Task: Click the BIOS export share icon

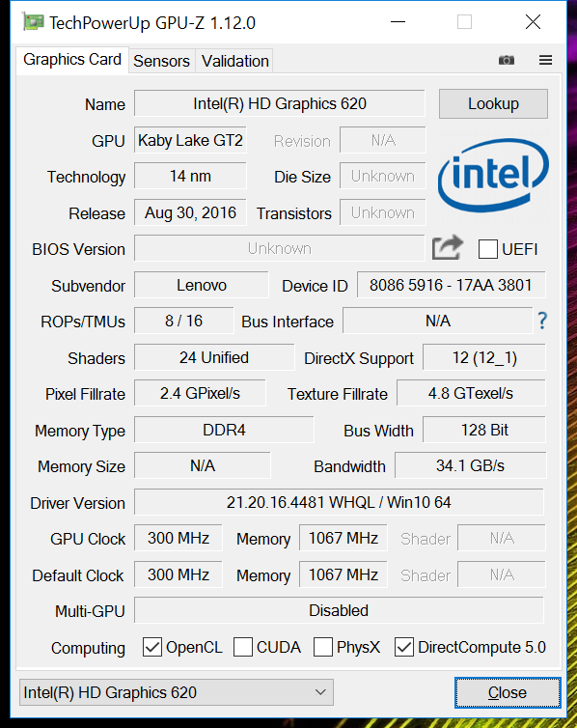Action: (x=447, y=248)
